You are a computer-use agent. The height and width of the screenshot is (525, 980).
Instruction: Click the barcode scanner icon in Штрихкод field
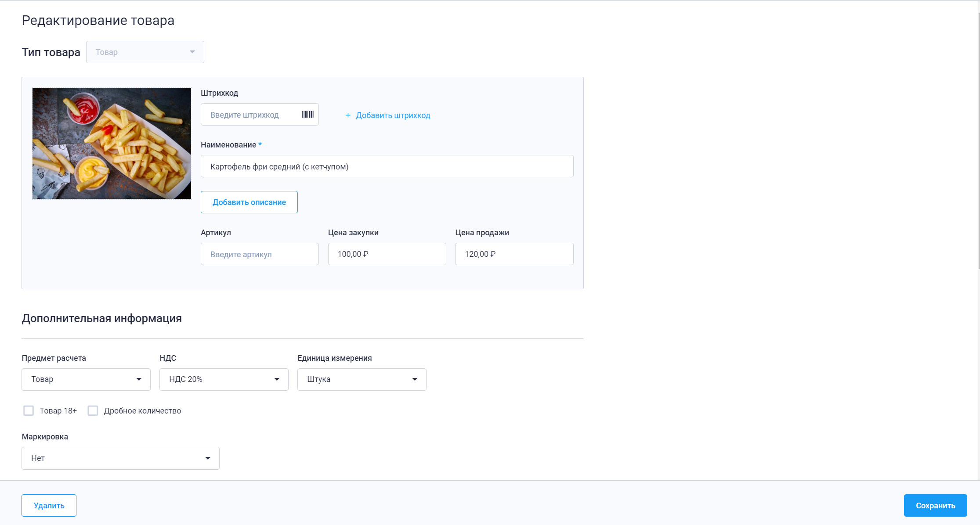(x=307, y=115)
